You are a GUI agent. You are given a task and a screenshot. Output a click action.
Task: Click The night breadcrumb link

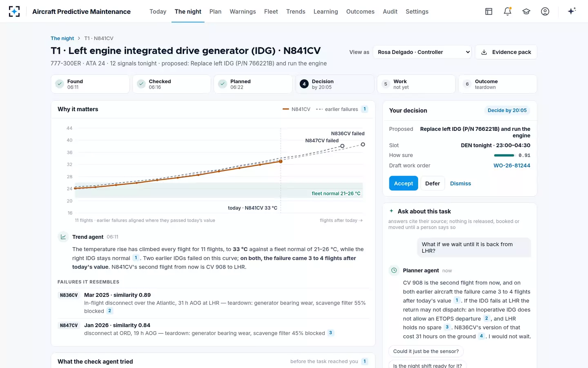coord(62,38)
